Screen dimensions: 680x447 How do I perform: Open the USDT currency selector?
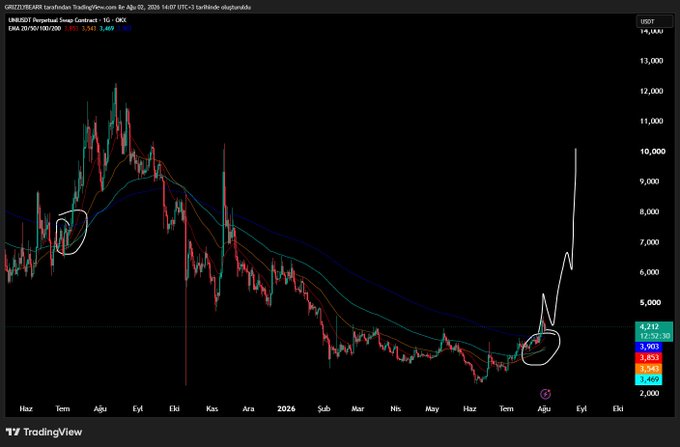pyautogui.click(x=654, y=21)
